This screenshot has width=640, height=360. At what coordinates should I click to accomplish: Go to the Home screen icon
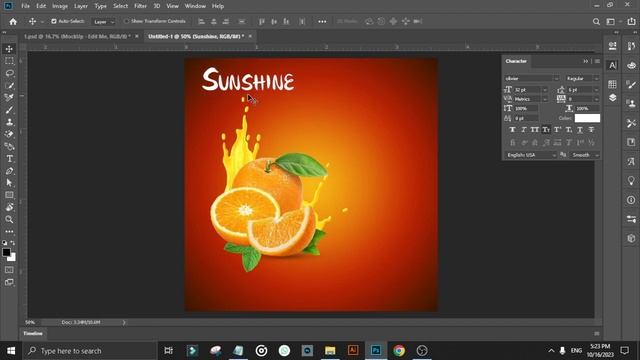click(13, 22)
